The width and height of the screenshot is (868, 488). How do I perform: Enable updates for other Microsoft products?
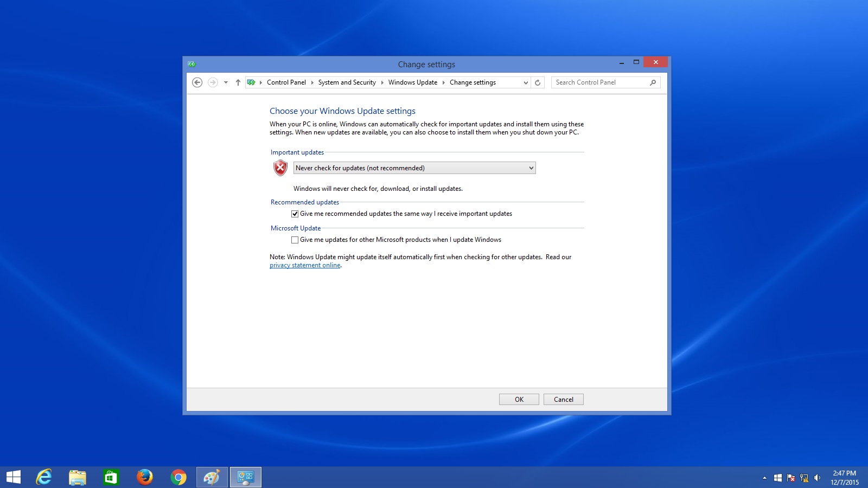click(x=295, y=240)
